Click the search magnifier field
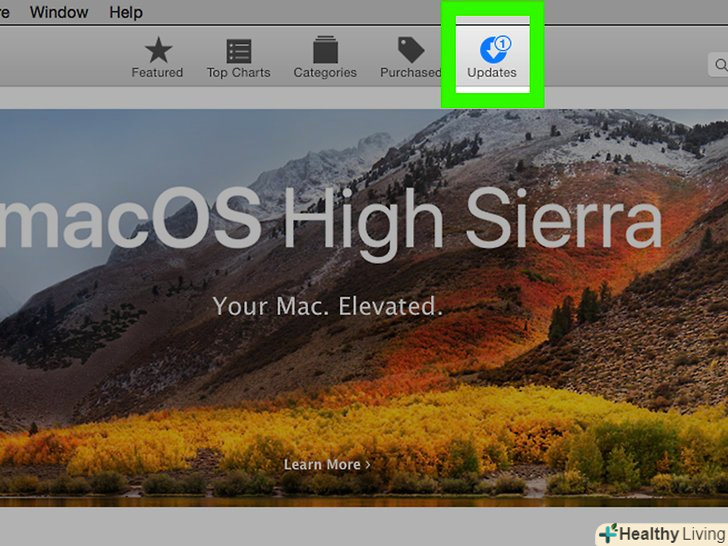Image resolution: width=728 pixels, height=546 pixels. click(x=718, y=65)
